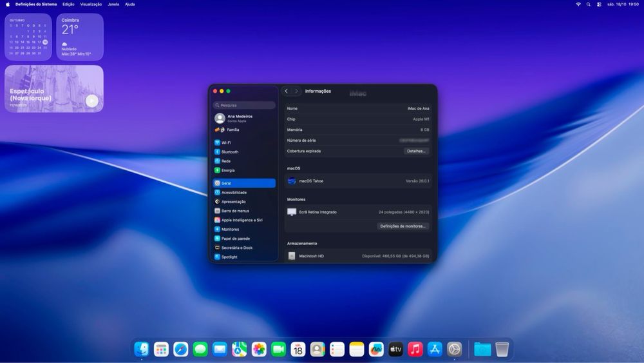Open FaceTime app in Dock

point(278,349)
